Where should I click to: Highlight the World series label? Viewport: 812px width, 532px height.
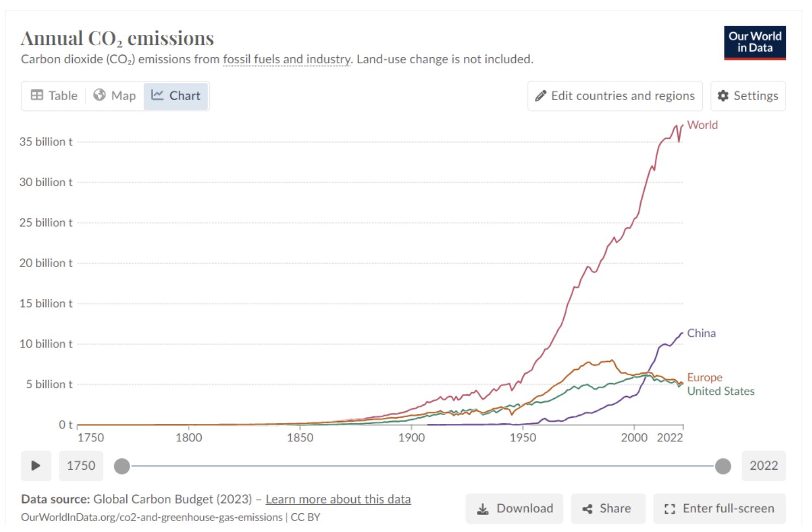coord(702,125)
